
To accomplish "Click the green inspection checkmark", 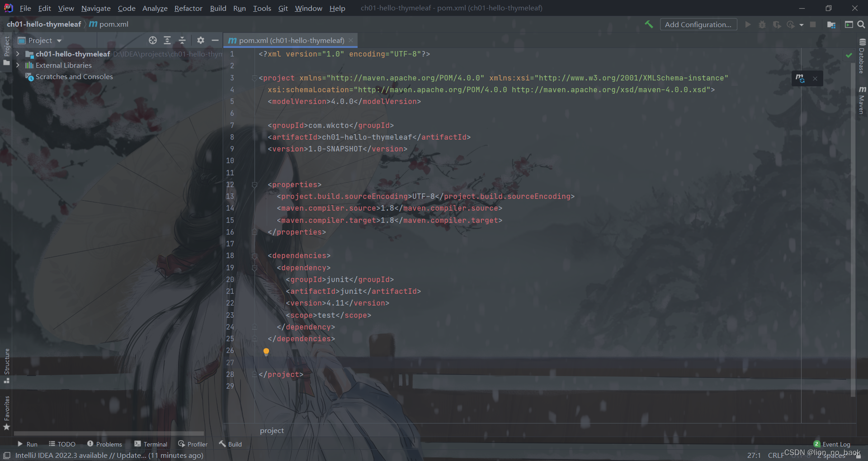I will point(849,55).
